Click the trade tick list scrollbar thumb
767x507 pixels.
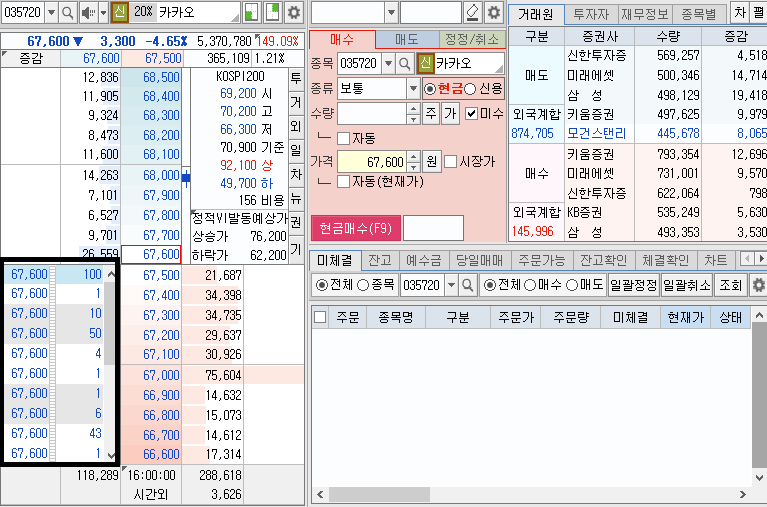coord(110,323)
